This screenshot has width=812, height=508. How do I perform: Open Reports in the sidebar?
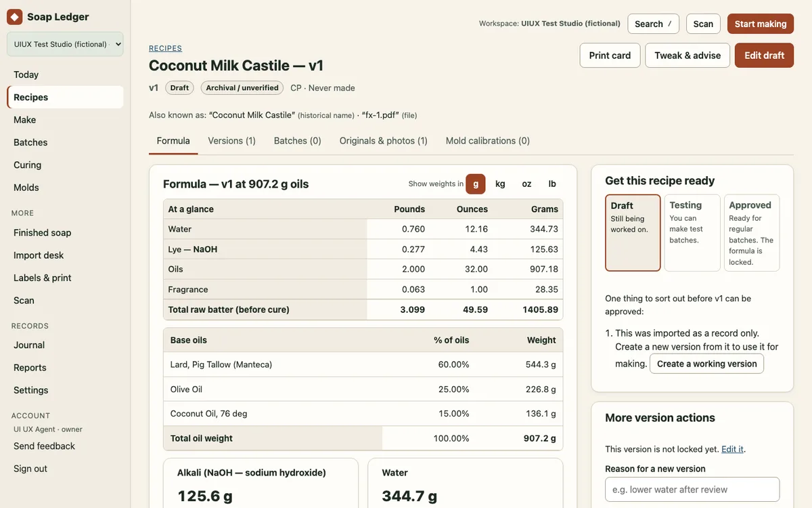click(x=65, y=368)
